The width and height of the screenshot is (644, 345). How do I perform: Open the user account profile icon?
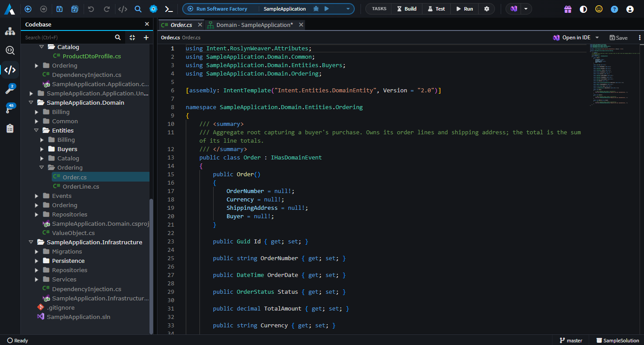pyautogui.click(x=630, y=9)
